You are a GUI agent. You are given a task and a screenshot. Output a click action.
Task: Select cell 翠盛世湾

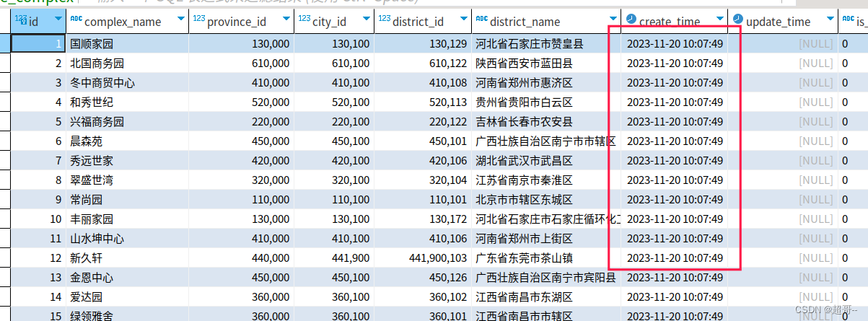pos(127,180)
